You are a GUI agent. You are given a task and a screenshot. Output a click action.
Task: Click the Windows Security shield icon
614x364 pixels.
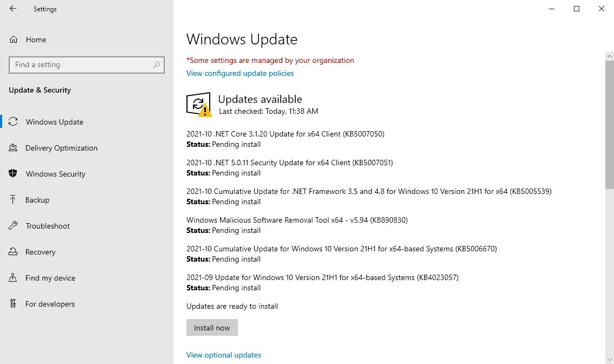tap(13, 173)
